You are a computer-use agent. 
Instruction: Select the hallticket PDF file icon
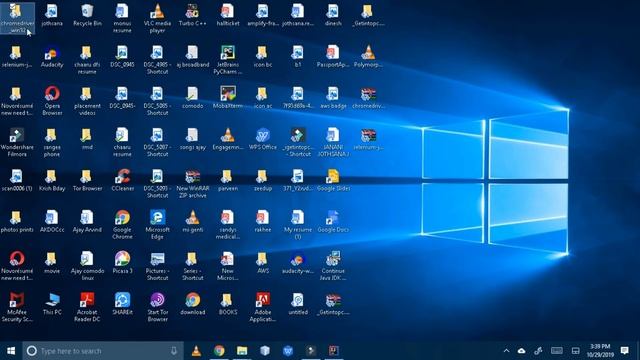[227, 16]
